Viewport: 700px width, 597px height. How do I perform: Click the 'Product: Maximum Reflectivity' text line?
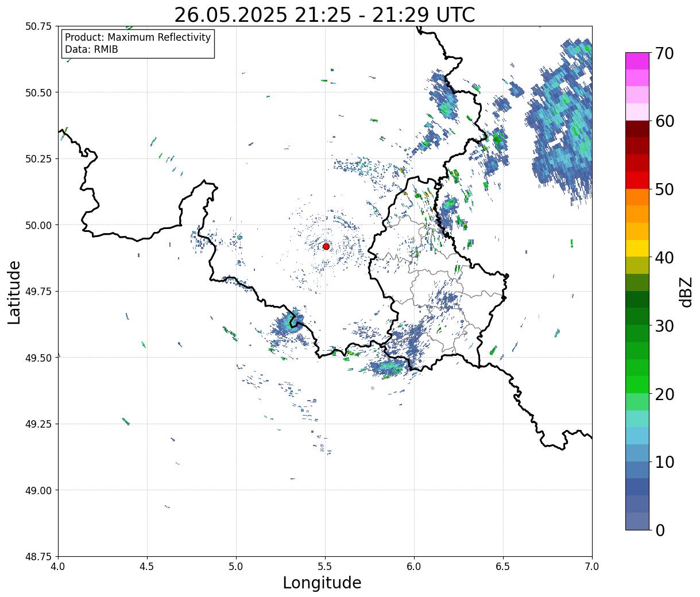click(x=138, y=37)
